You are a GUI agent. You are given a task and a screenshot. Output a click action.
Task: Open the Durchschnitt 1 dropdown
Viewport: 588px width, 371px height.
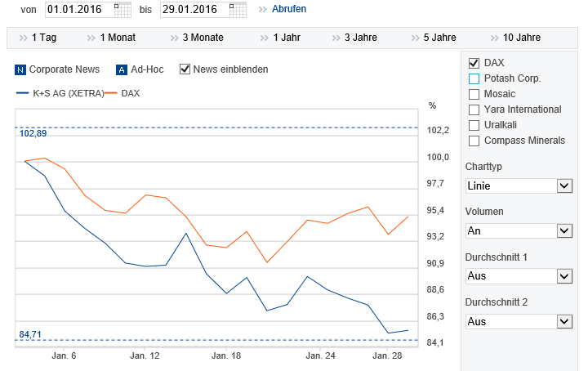pyautogui.click(x=519, y=276)
